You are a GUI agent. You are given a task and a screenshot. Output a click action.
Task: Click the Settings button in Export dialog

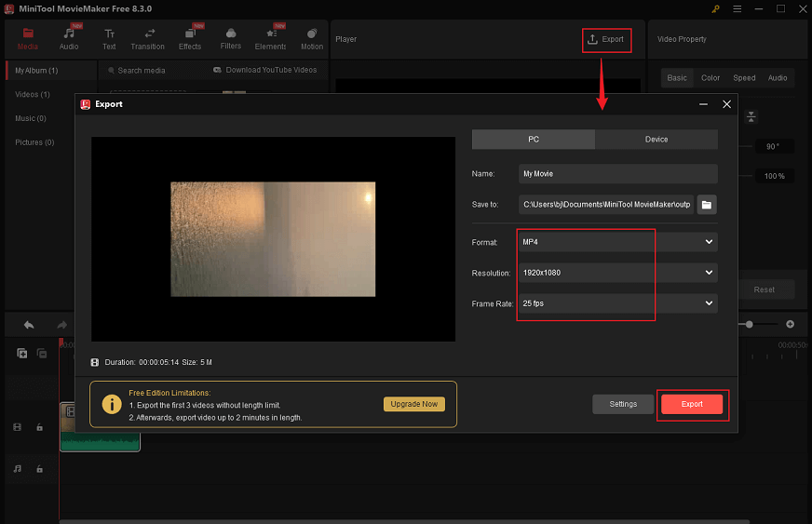(623, 404)
